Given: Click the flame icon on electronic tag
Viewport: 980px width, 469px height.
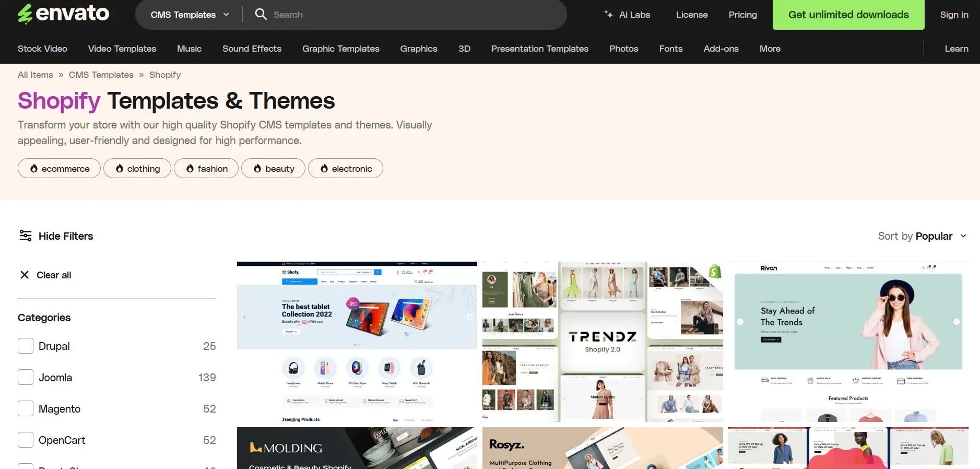Looking at the screenshot, I should (x=324, y=168).
